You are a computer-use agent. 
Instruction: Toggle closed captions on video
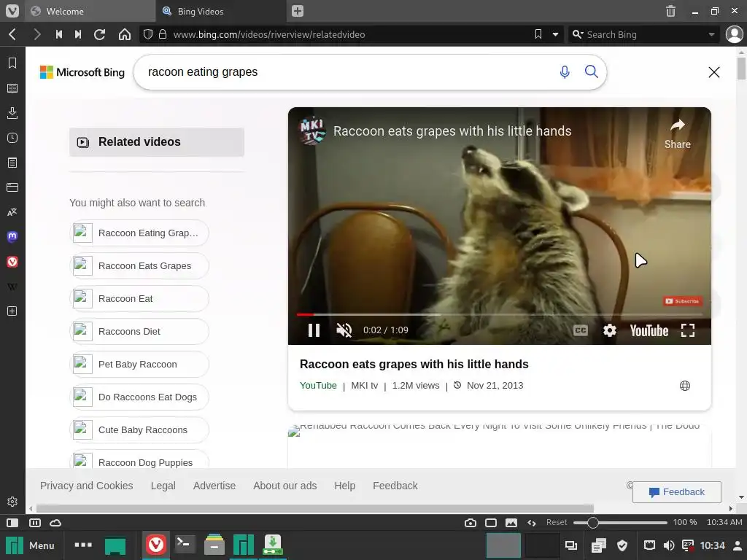(580, 330)
